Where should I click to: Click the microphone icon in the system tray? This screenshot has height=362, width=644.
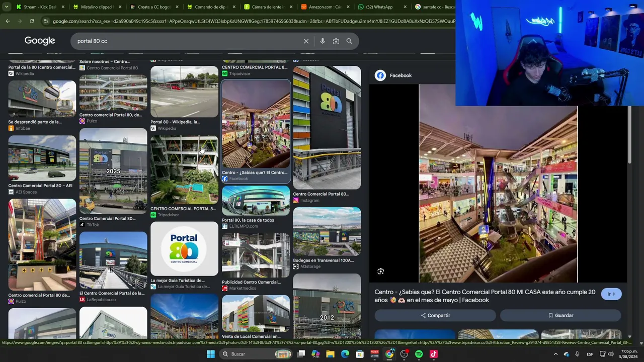pos(577,354)
